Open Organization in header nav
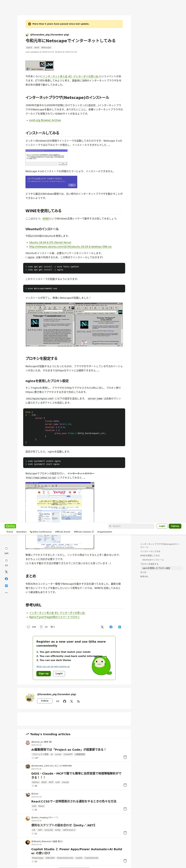The image size is (186, 868). pyautogui.click(x=105, y=532)
